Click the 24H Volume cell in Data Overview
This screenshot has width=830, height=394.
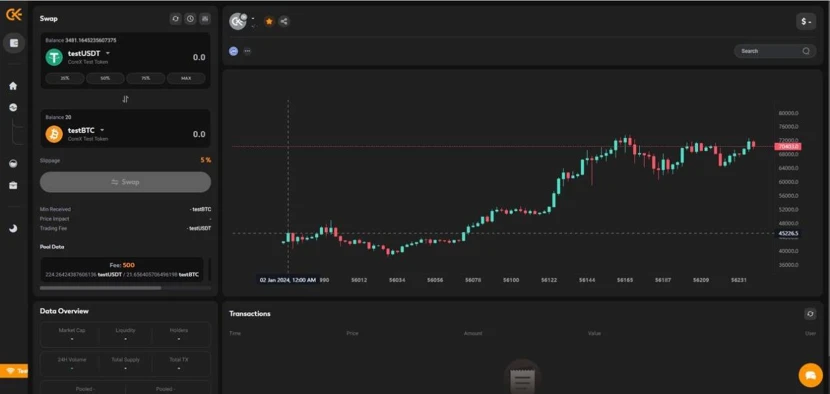72,364
